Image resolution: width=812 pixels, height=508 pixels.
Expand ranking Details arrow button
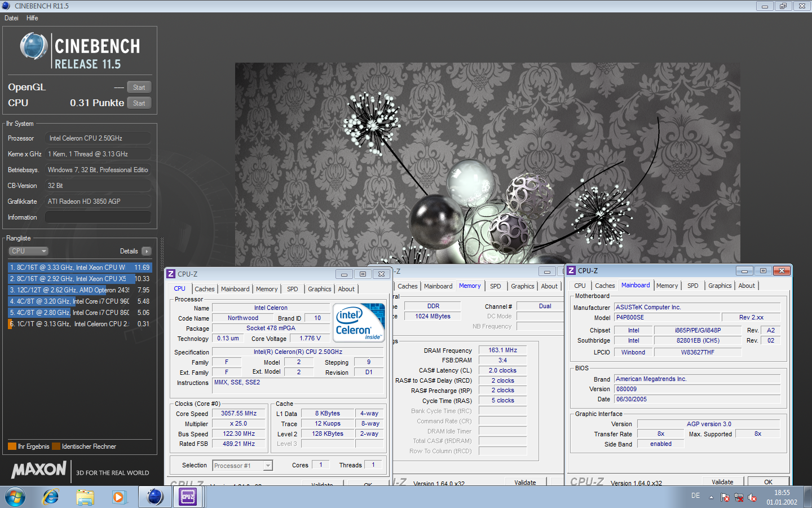[147, 251]
